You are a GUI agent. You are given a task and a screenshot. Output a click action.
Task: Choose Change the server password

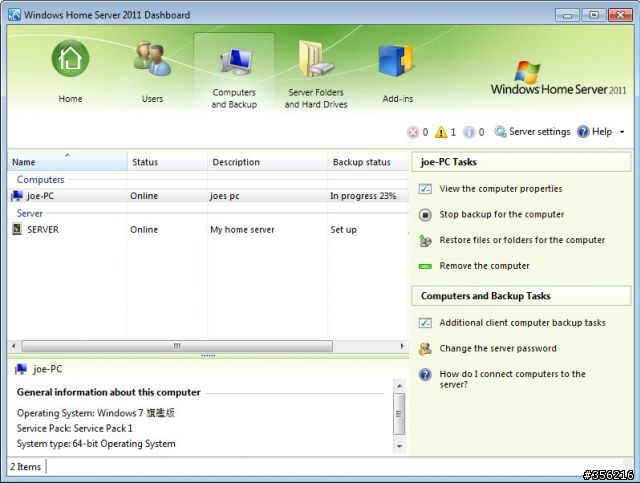point(498,348)
